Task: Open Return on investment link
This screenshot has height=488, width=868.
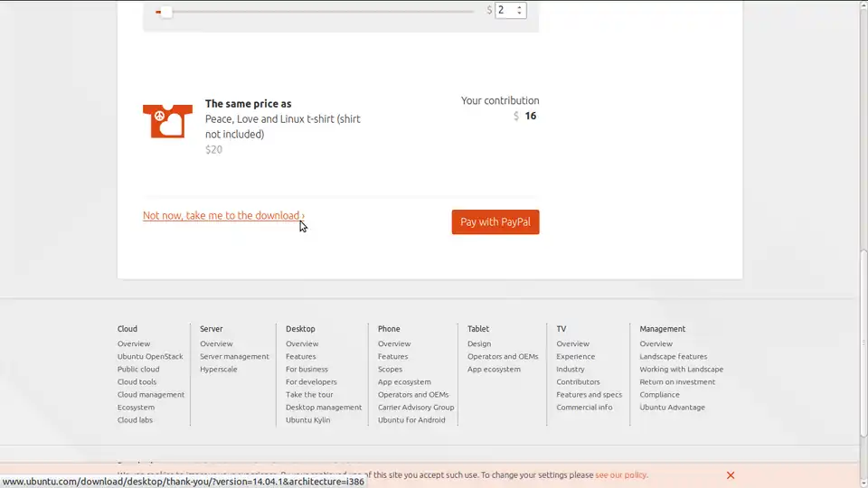Action: point(677,381)
